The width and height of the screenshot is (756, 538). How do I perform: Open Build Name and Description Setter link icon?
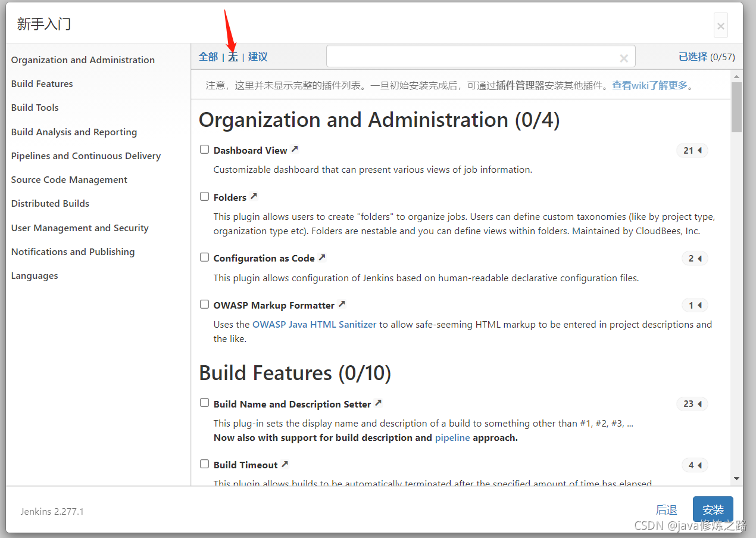(378, 403)
